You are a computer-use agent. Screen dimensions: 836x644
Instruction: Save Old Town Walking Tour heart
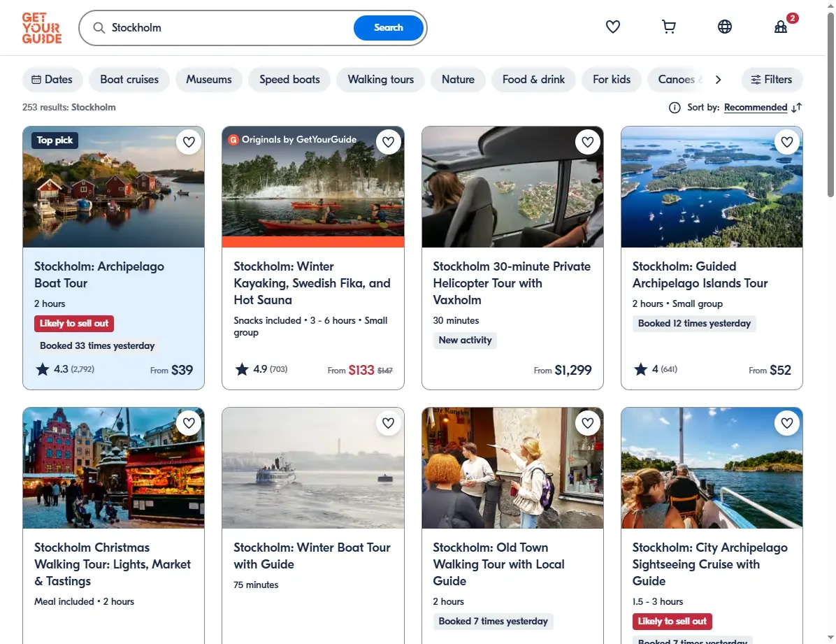(588, 423)
